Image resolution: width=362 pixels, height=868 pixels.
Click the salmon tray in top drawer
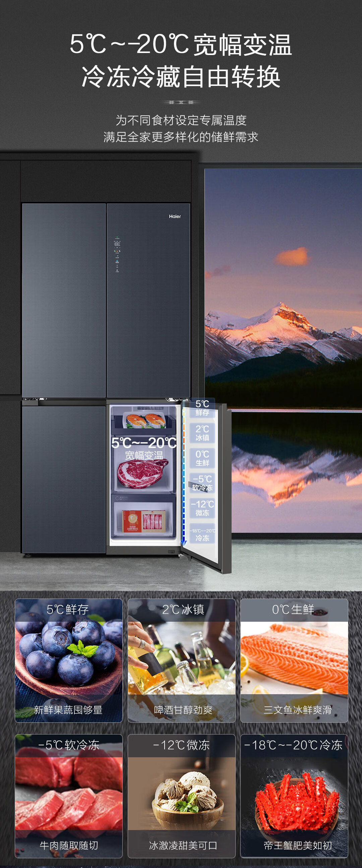pyautogui.click(x=146, y=420)
